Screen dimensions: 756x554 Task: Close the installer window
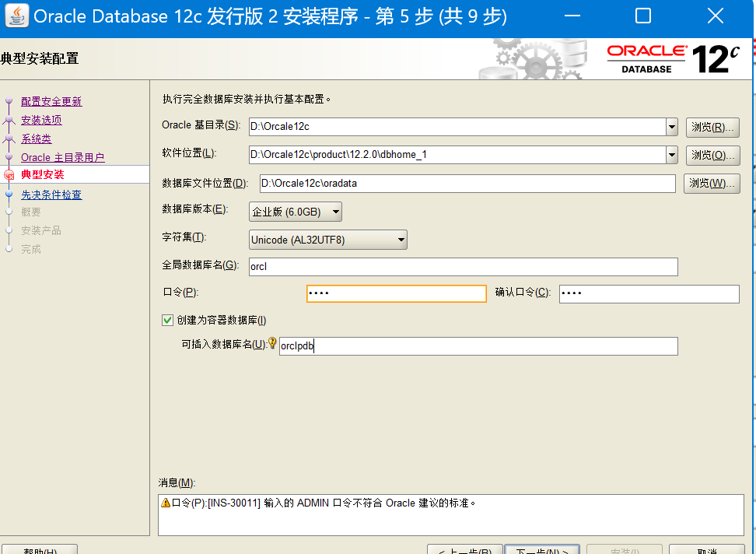[x=716, y=16]
